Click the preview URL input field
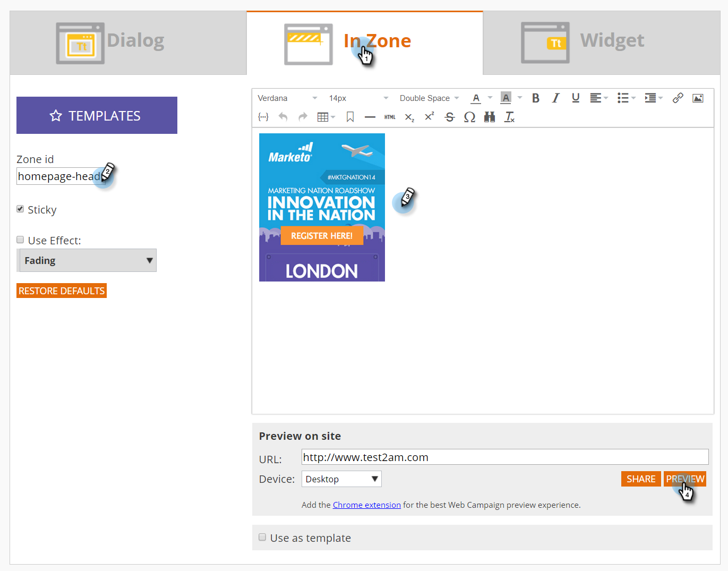 [505, 457]
